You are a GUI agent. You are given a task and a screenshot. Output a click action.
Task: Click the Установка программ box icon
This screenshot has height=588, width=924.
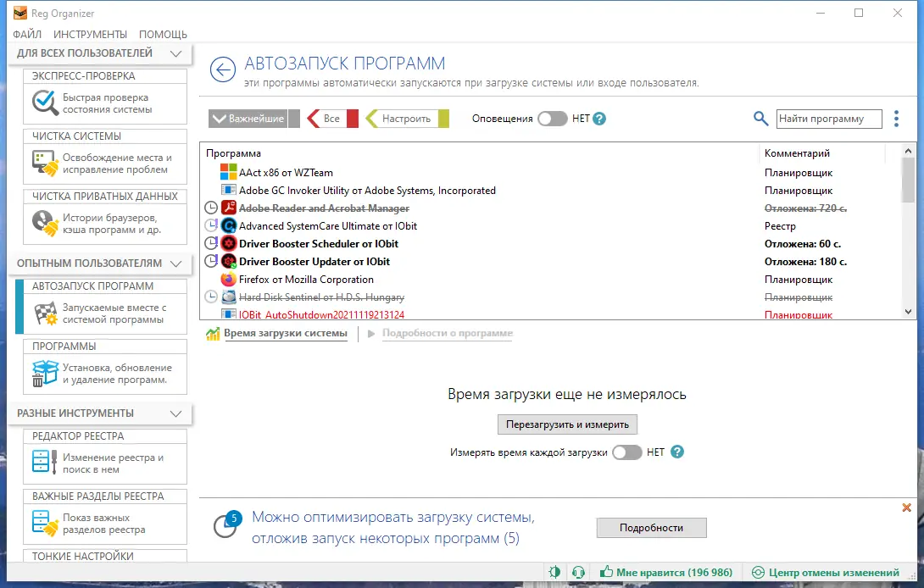click(x=45, y=373)
